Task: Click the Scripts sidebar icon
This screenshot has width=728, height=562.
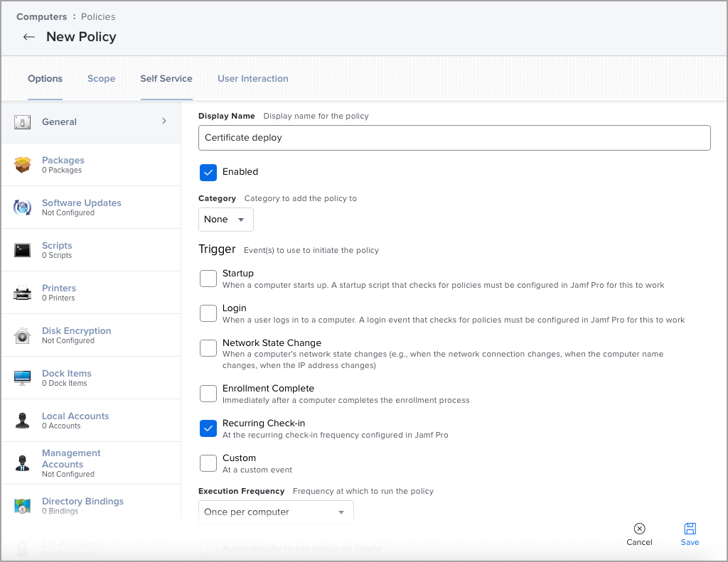Action: tap(23, 249)
